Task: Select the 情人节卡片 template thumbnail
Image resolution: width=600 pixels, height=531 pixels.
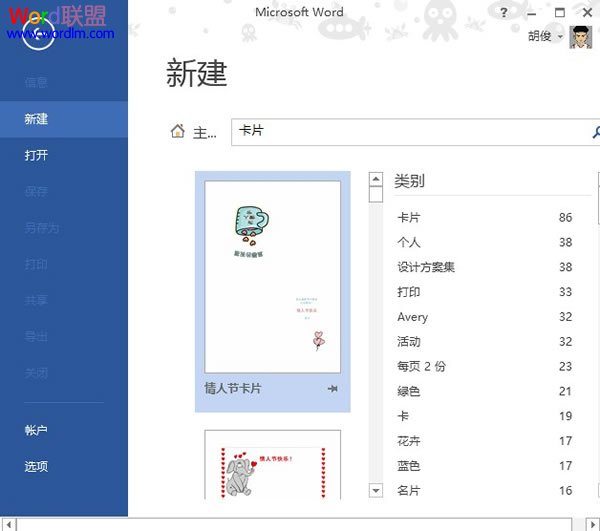Action: 272,276
